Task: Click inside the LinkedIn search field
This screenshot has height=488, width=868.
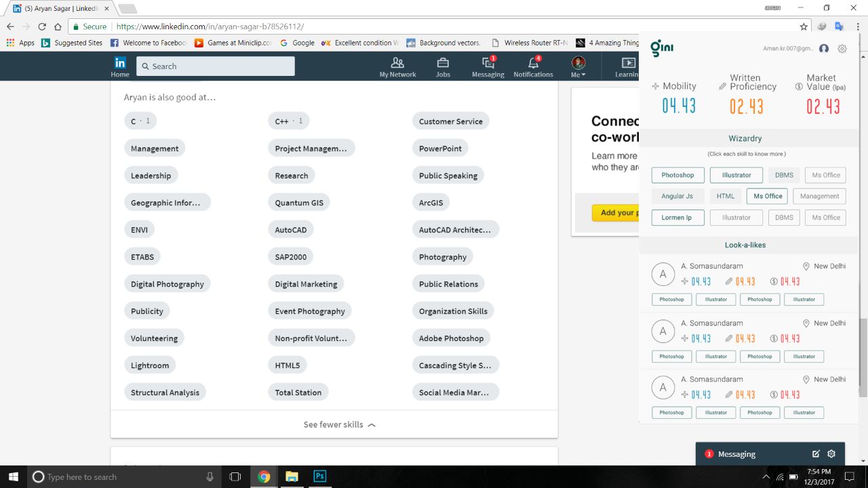Action: coord(215,66)
